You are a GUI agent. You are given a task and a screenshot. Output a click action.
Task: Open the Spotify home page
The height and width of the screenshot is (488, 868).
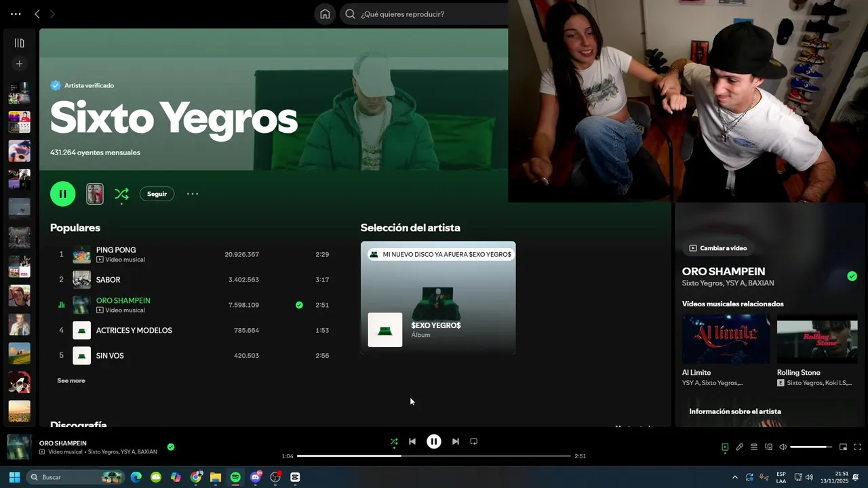325,14
